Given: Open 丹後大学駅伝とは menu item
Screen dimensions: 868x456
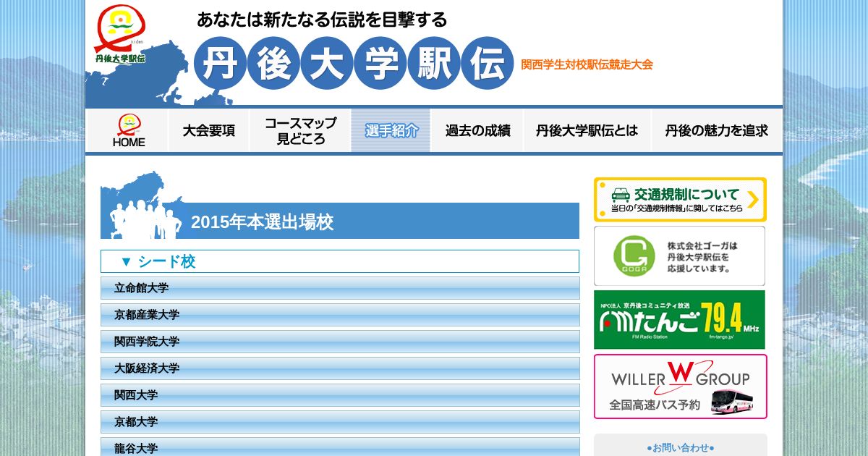Looking at the screenshot, I should pos(587,131).
